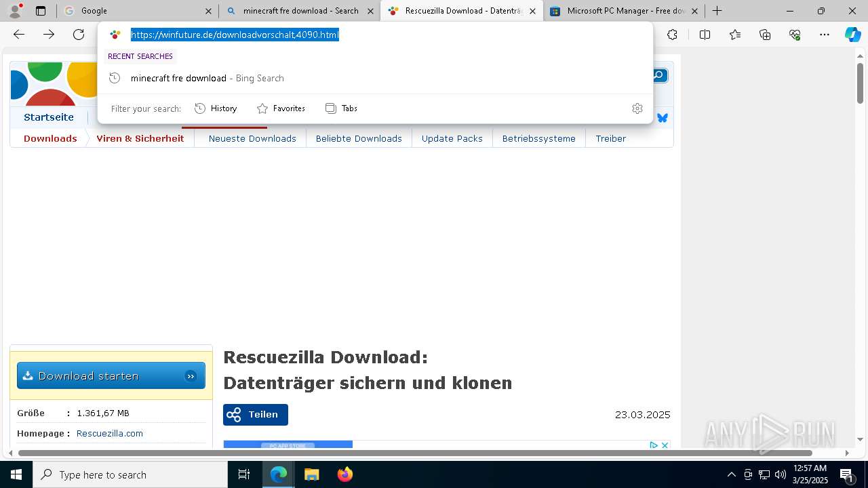The image size is (868, 488).
Task: Open the Extensions puzzle icon
Action: (672, 35)
